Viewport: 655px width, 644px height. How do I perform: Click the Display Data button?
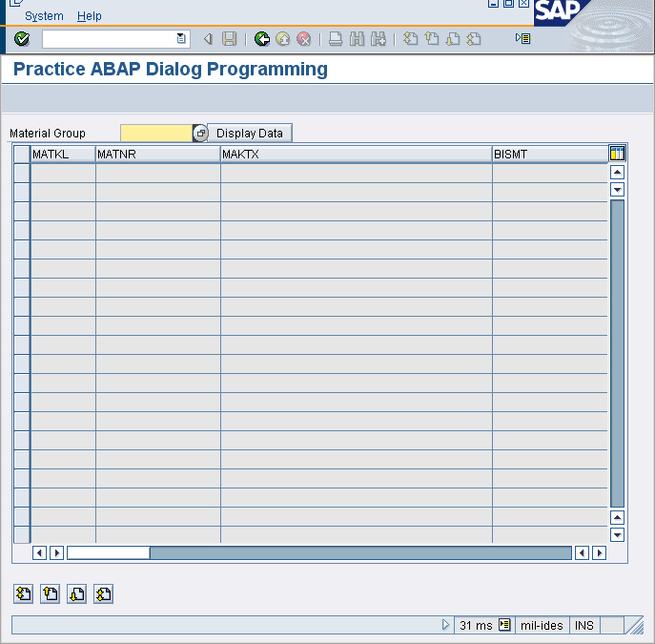click(x=250, y=134)
